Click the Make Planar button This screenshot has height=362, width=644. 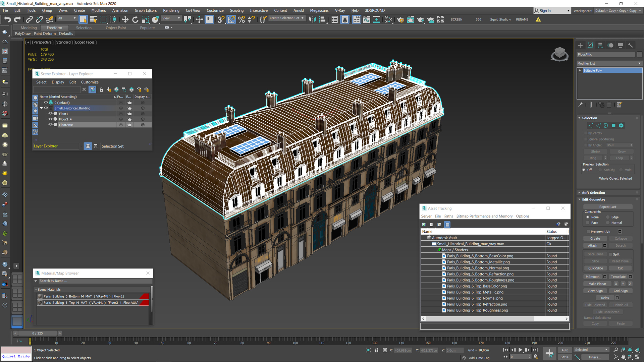point(597,284)
